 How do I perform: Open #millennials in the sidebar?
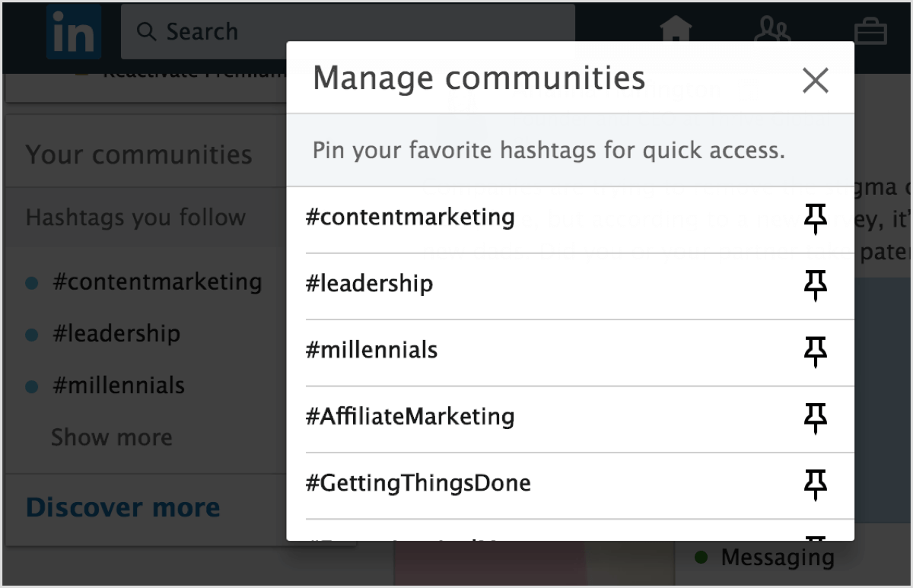click(x=118, y=386)
